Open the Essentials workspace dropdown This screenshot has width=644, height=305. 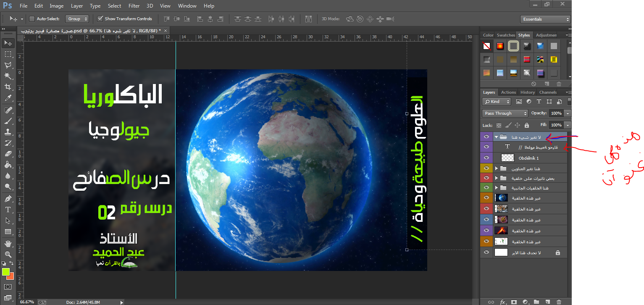(545, 19)
